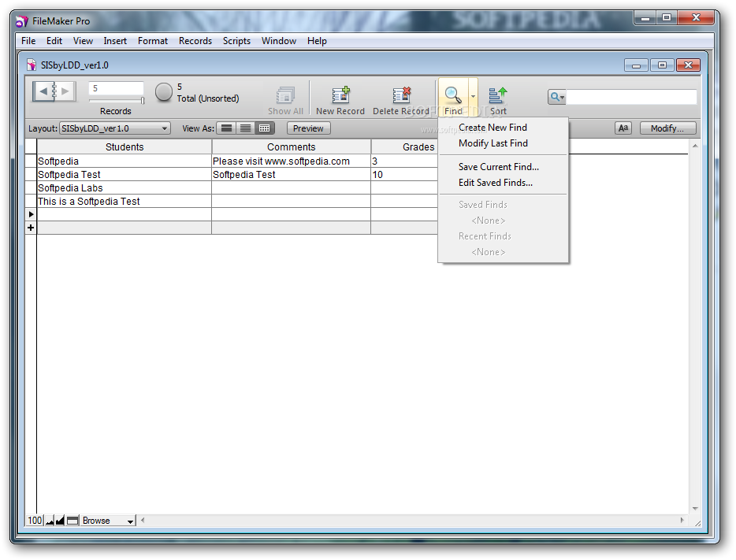
Task: Click horizontal scrollbar left arrow
Action: (143, 520)
